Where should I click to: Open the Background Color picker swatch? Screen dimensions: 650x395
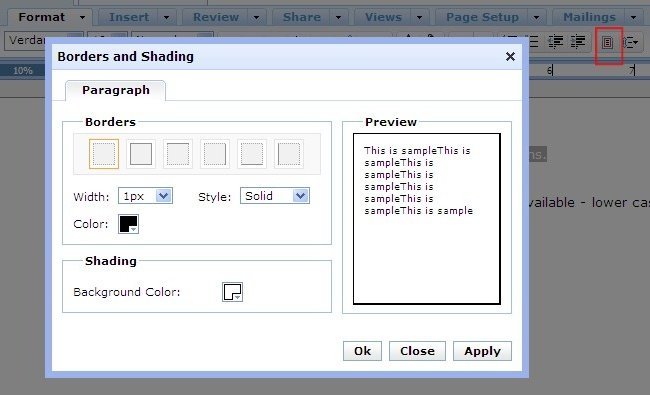pos(232,292)
